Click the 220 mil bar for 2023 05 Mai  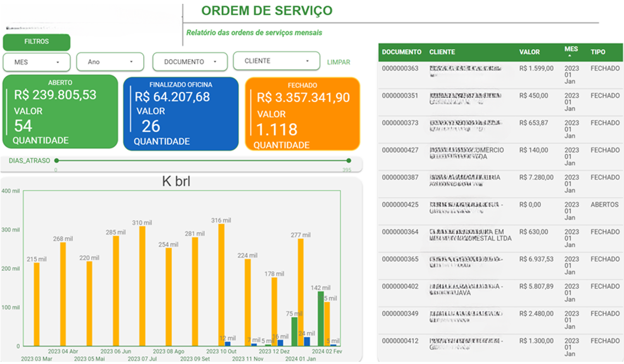click(x=89, y=304)
